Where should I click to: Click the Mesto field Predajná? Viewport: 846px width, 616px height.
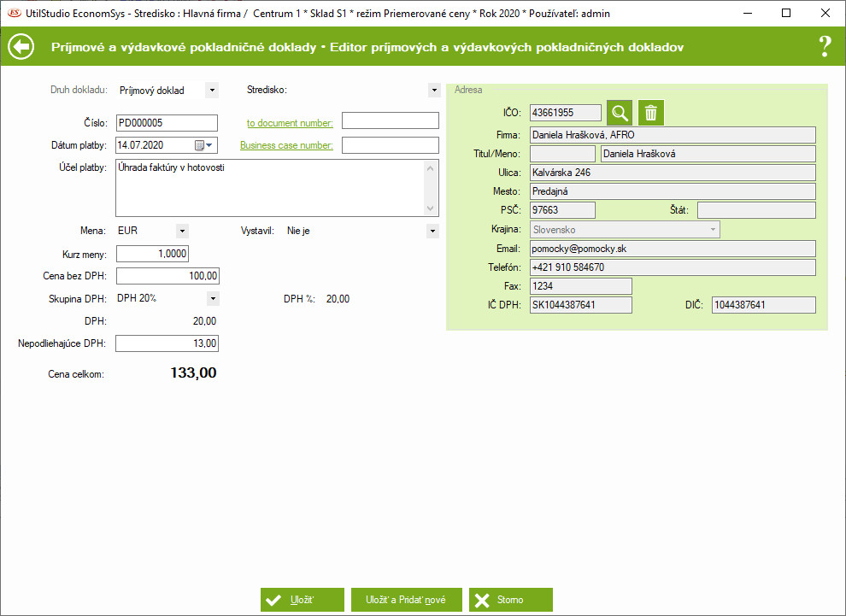click(x=673, y=191)
